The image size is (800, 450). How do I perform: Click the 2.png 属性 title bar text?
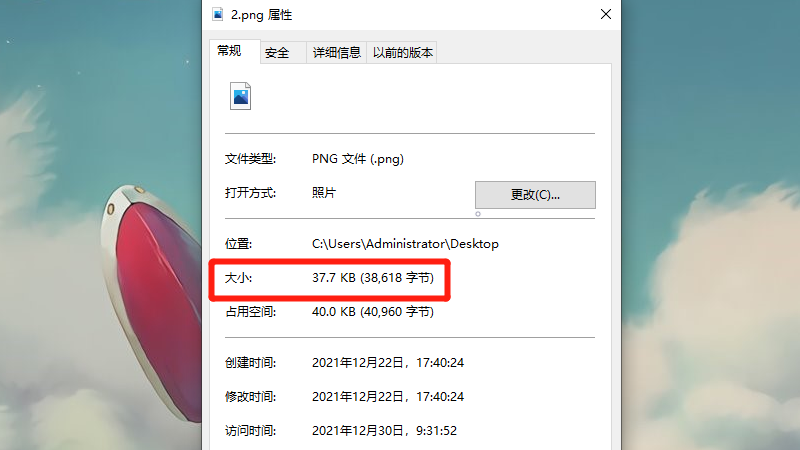(261, 15)
